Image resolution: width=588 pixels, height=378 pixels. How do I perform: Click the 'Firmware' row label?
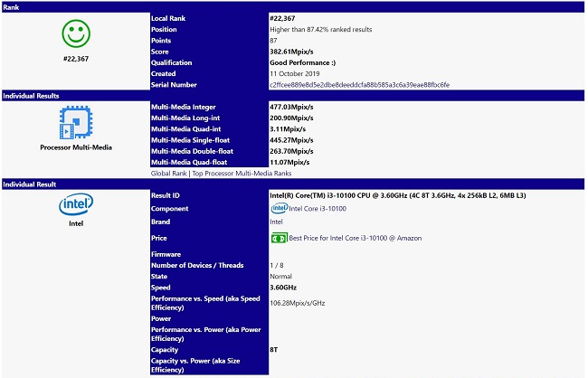166,254
